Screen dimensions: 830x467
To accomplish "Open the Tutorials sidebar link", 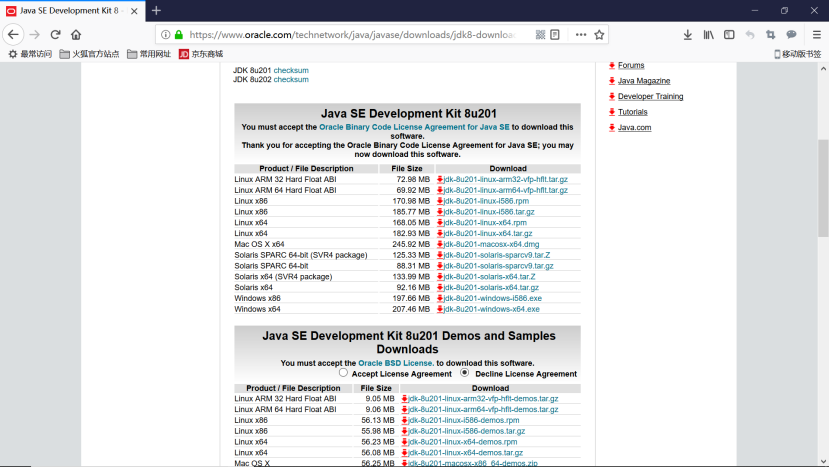I will [633, 112].
